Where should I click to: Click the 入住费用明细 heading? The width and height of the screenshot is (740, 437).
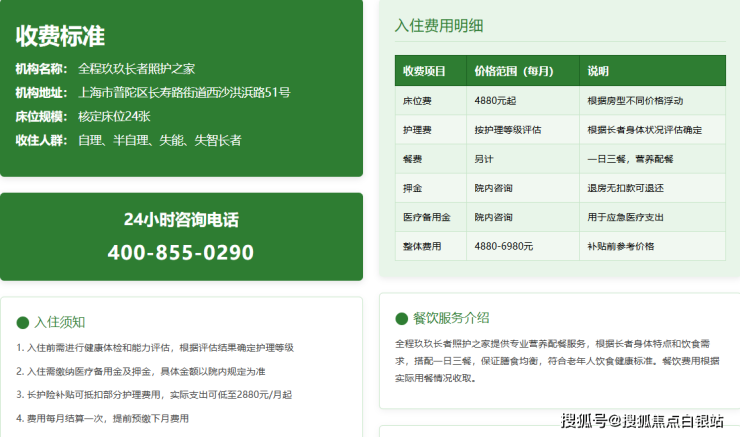click(x=439, y=25)
